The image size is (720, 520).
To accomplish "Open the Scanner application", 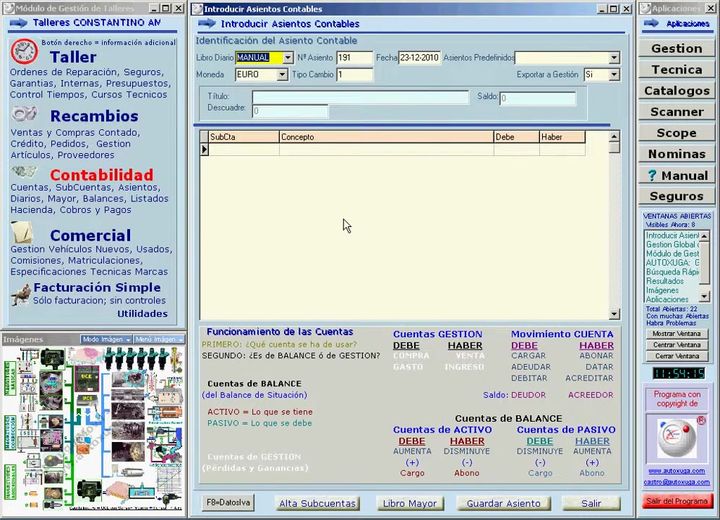I will (676, 112).
